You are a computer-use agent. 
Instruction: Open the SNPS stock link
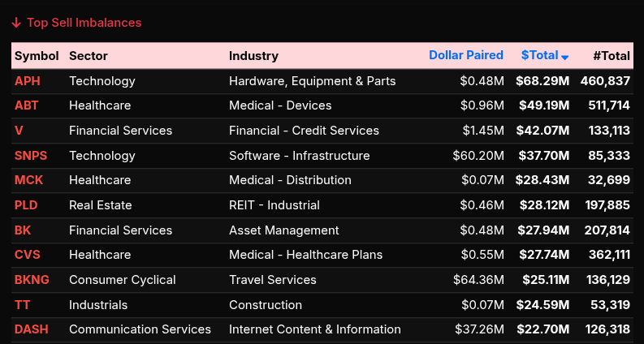30,156
